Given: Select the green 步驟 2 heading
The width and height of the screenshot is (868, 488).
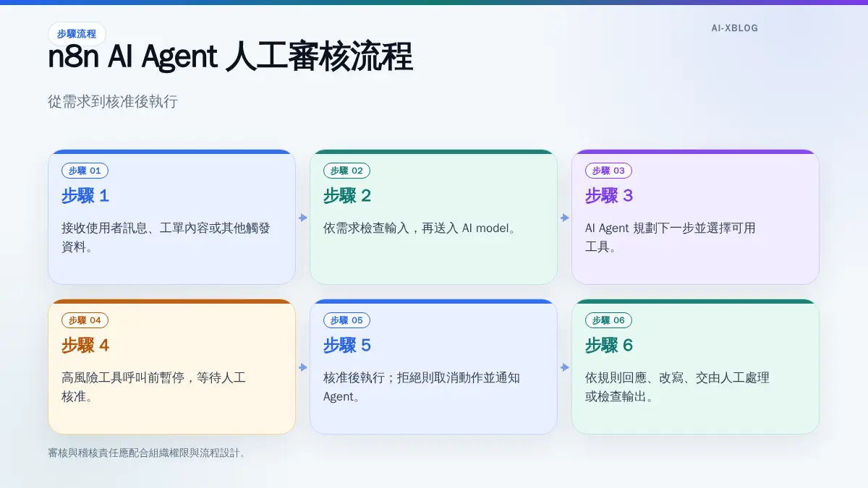Looking at the screenshot, I should (347, 196).
